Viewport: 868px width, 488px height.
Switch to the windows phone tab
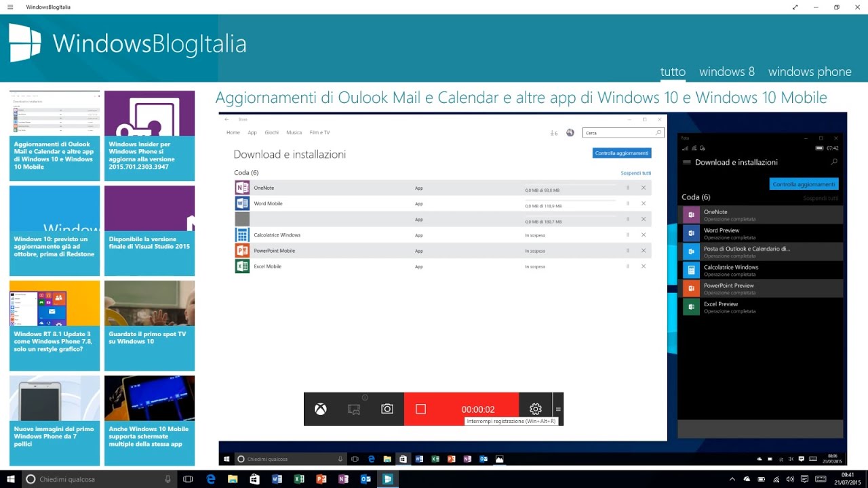810,72
